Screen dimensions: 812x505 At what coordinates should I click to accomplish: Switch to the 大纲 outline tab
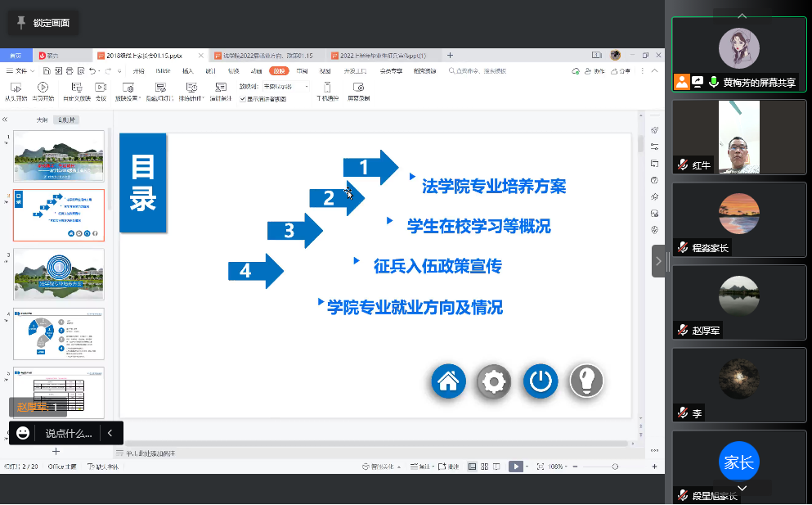click(x=42, y=119)
